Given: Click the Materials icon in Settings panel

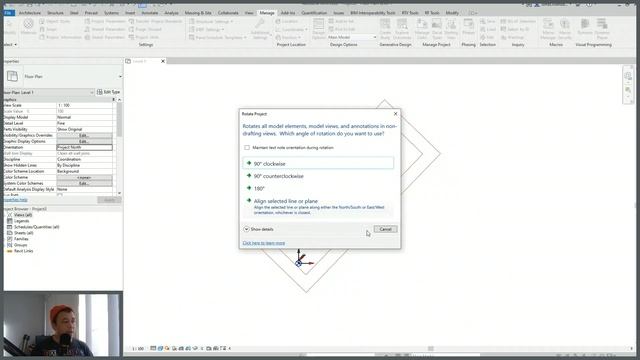Looking at the screenshot, I should click(x=28, y=27).
